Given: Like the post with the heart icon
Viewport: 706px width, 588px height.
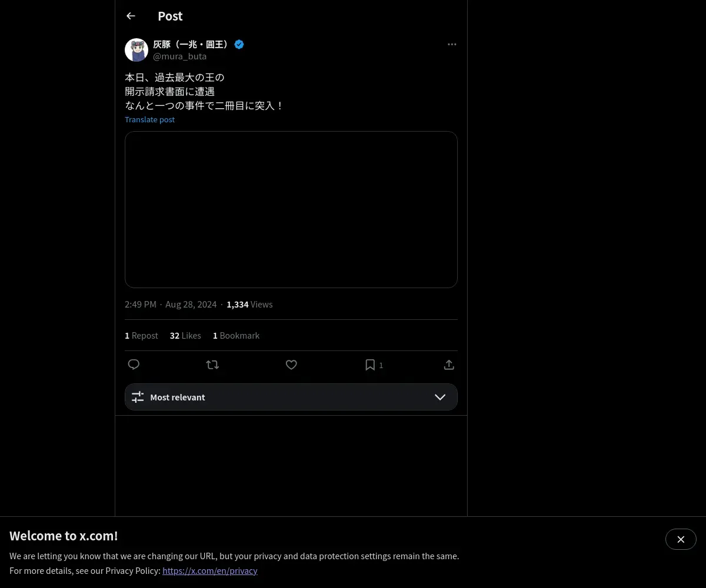Looking at the screenshot, I should click(x=291, y=365).
